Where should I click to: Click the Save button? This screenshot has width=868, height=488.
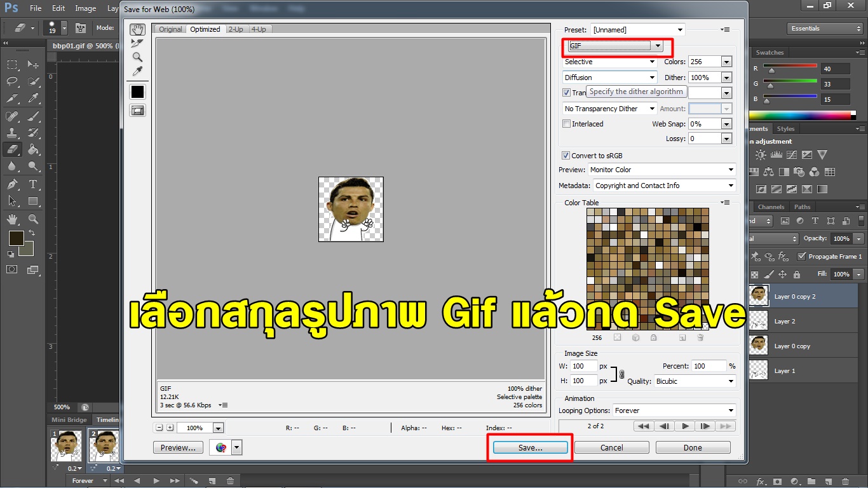(x=531, y=447)
